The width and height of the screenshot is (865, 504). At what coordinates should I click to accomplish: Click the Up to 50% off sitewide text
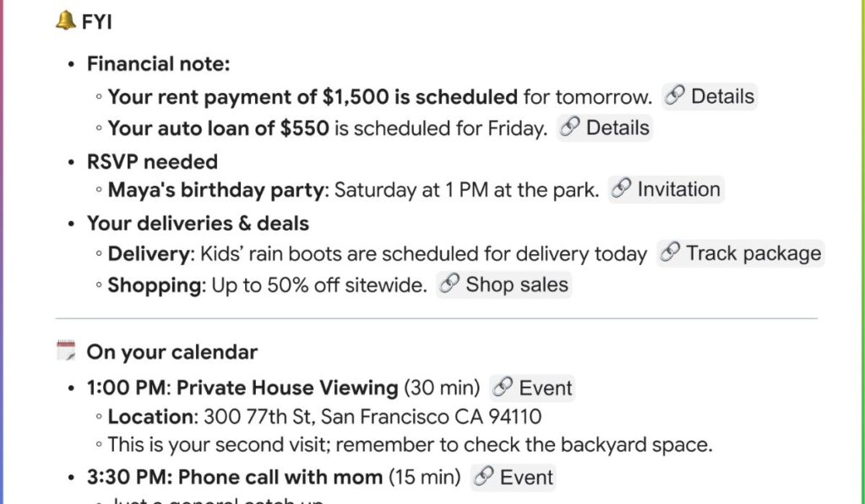click(x=319, y=285)
